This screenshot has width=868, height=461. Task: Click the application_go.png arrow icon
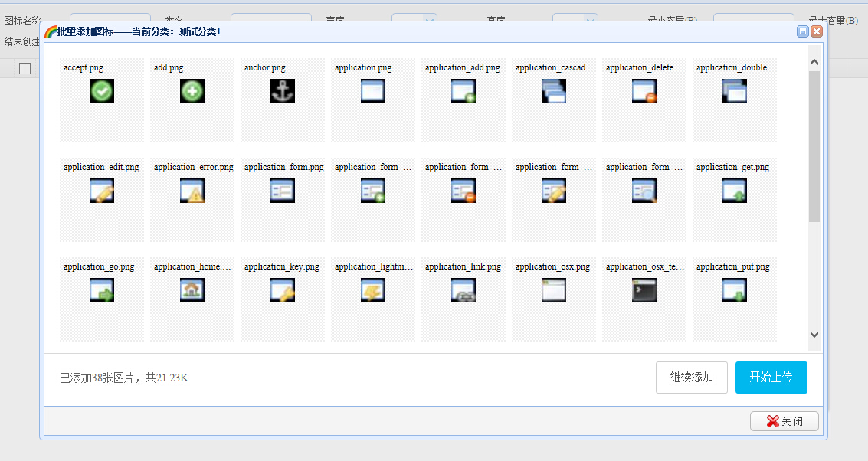coord(102,290)
